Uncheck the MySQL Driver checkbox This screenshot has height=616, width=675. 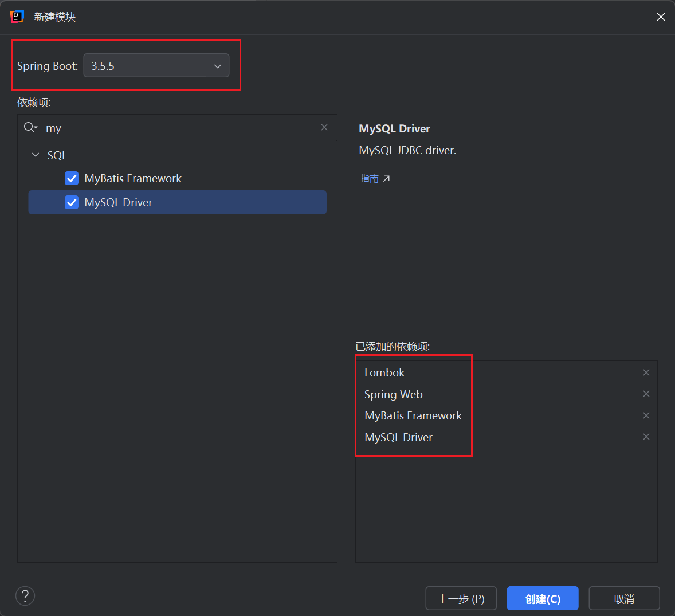pyautogui.click(x=72, y=202)
